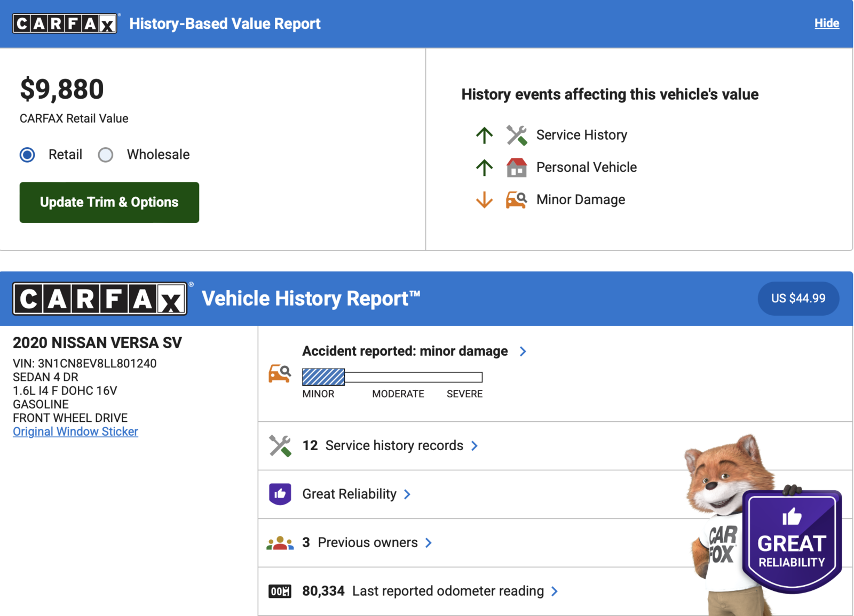The width and height of the screenshot is (854, 616).
Task: Click the wrench icon beside Service History
Action: click(516, 135)
